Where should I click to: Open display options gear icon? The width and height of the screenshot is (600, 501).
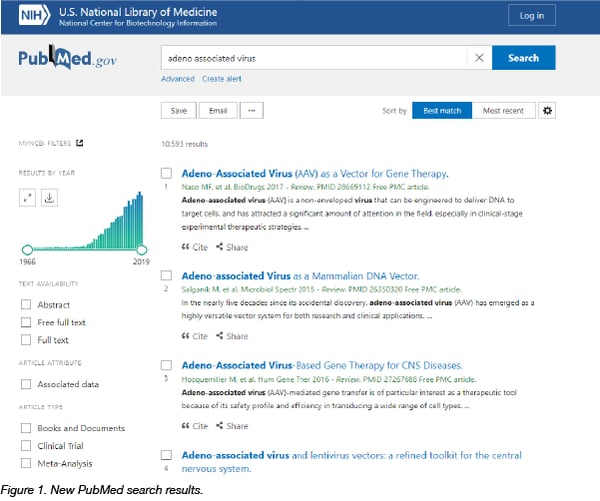click(x=547, y=111)
